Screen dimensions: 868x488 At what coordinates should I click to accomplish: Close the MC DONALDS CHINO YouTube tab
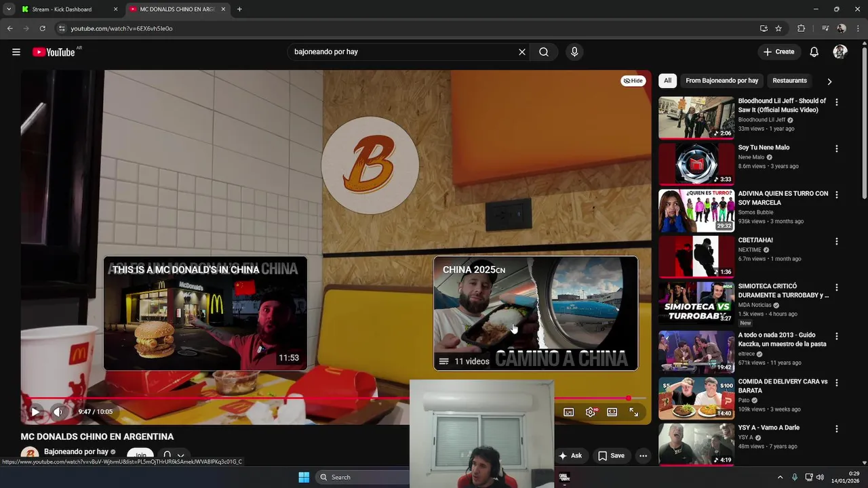coord(223,9)
